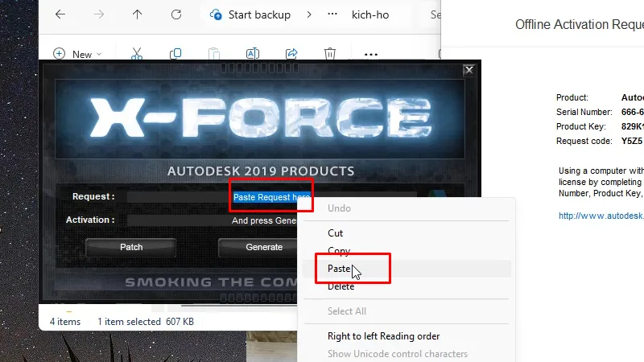
Task: Expand the New dropdown menu
Action: click(x=78, y=54)
